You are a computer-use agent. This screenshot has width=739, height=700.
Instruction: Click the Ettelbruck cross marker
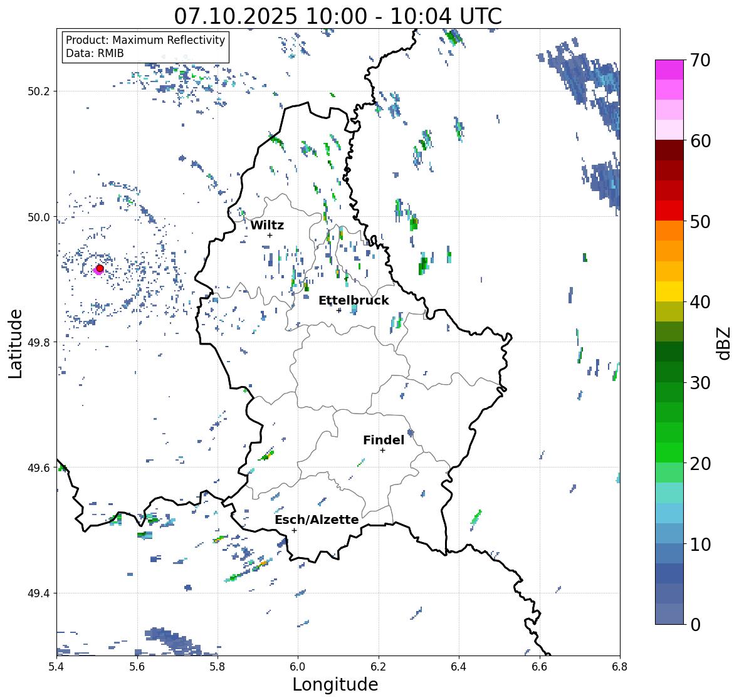pyautogui.click(x=338, y=310)
